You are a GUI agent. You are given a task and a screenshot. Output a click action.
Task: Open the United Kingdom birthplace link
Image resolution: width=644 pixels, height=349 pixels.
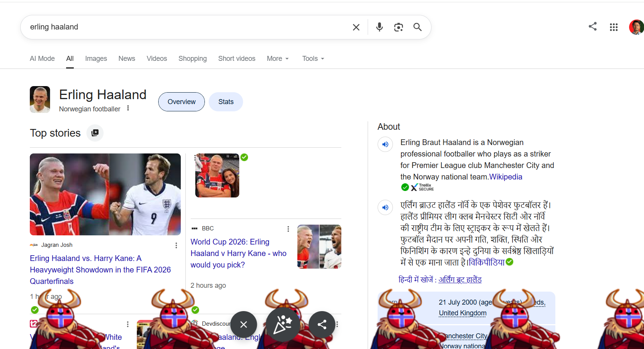(x=462, y=313)
